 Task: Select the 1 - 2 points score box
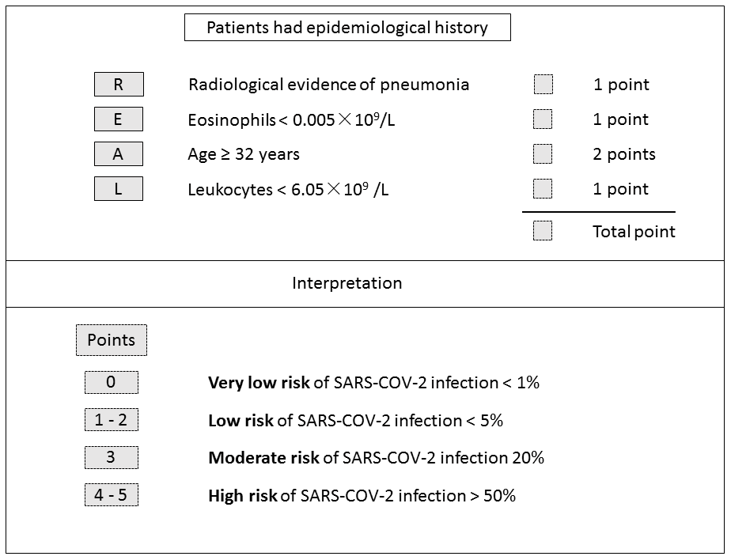point(111,420)
